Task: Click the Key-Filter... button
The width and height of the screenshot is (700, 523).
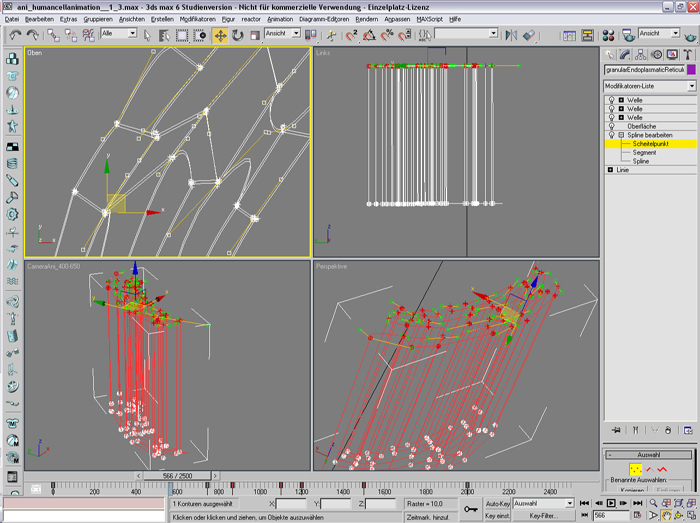Action: click(543, 515)
